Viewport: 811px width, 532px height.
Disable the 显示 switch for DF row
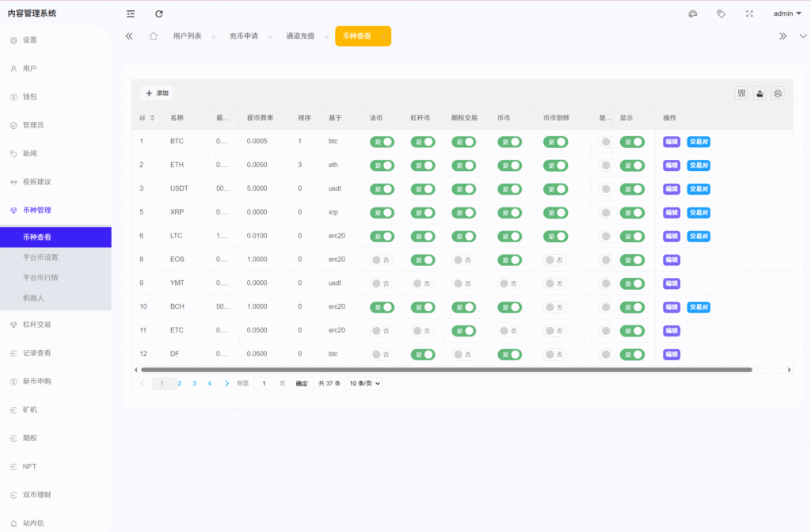[631, 355]
